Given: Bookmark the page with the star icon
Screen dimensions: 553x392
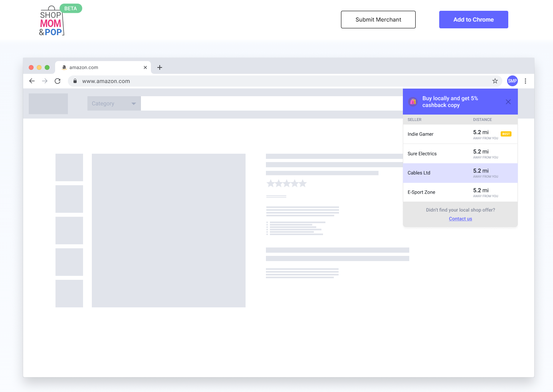Looking at the screenshot, I should pos(495,81).
